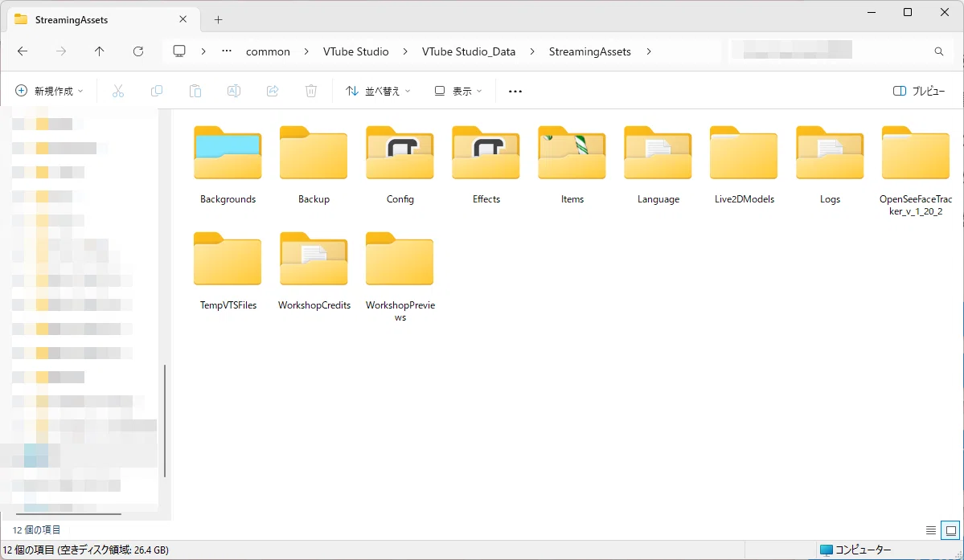Go up one directory level

[x=100, y=51]
